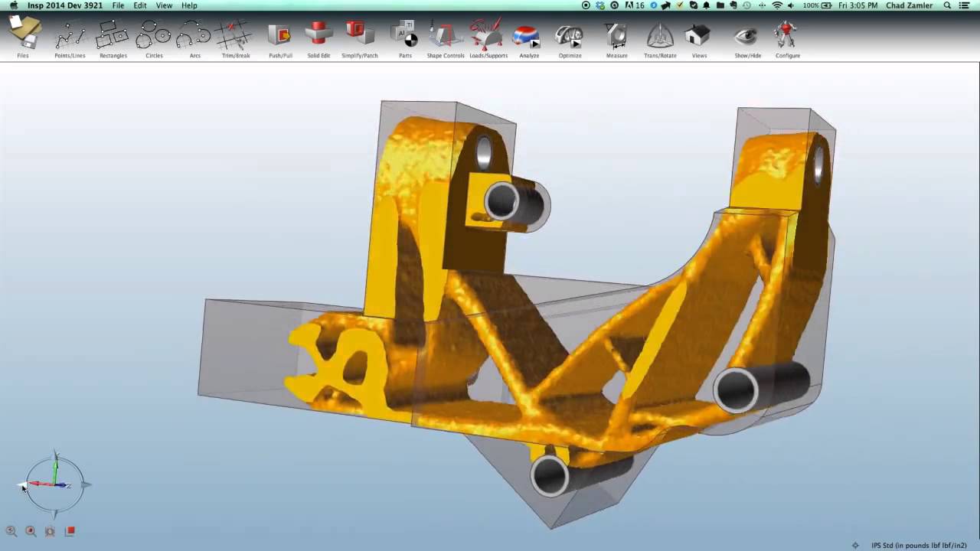Open the Chad Zamler user menu
The image size is (980, 551).
point(910,5)
